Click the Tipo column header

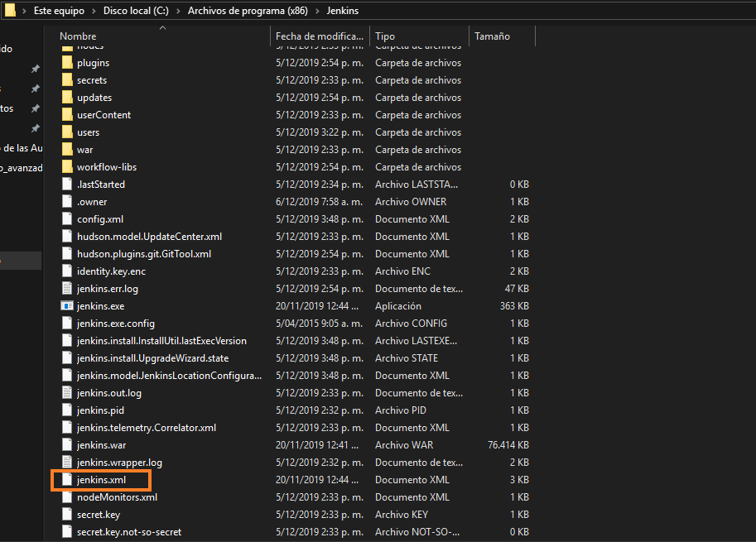pyautogui.click(x=385, y=36)
